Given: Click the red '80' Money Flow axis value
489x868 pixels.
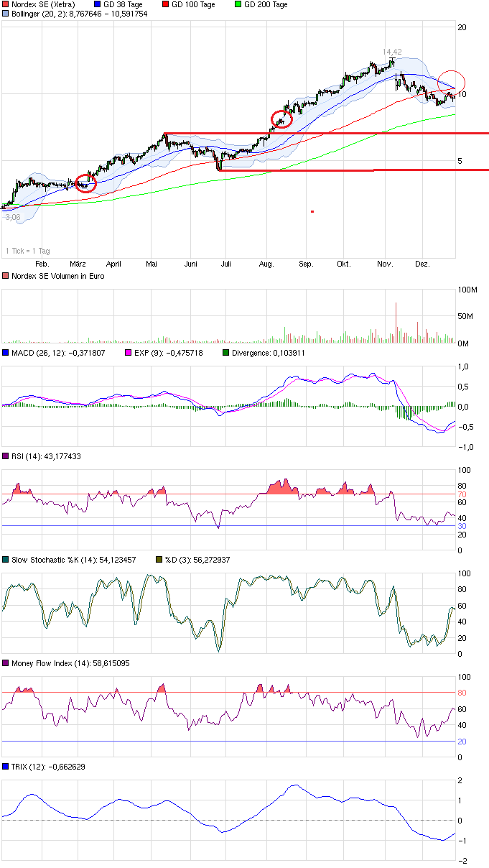Looking at the screenshot, I should tap(463, 693).
